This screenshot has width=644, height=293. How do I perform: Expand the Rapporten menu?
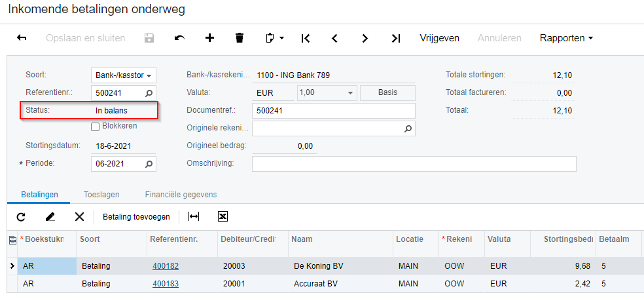click(566, 38)
